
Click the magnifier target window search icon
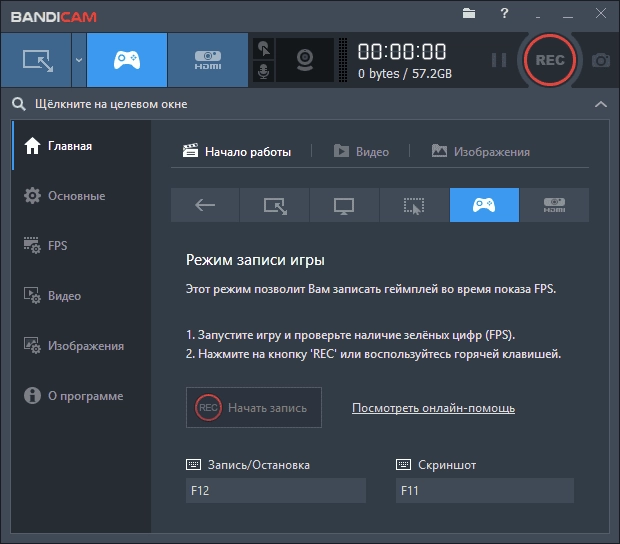[19, 104]
